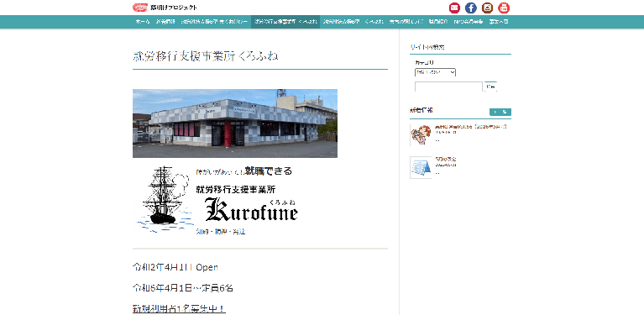This screenshot has width=644, height=315.
Task: Click the underlined 新規利用者1名募集中！ link
Action: [x=179, y=309]
